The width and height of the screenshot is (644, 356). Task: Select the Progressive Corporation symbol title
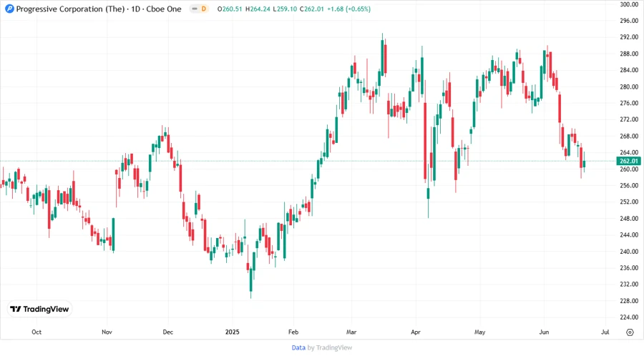click(x=70, y=9)
